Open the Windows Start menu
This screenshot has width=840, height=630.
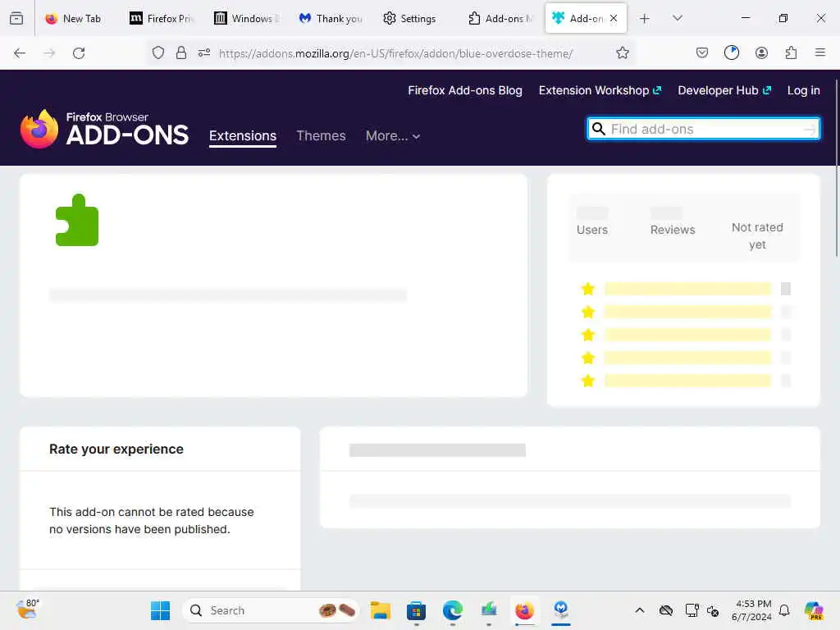[x=160, y=610]
